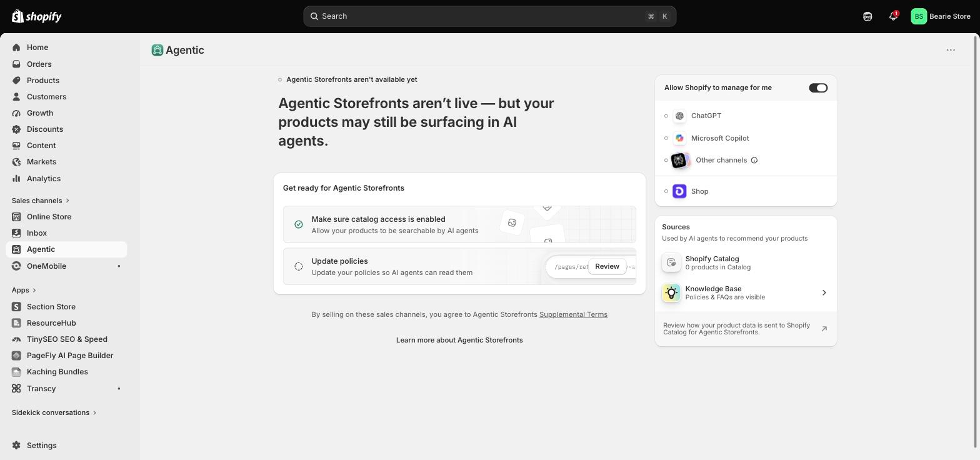Click the page vertical scrollbar
Screen dimensions: 980x460
[976, 242]
